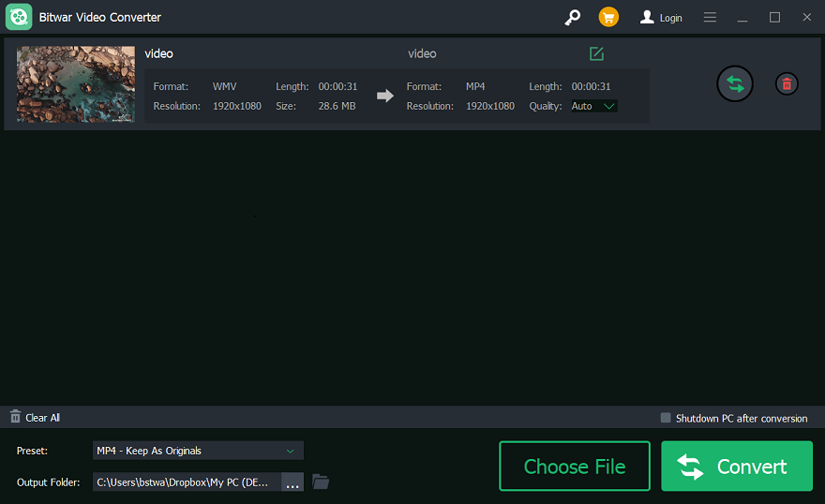Delete the video with red trash icon
Image resolution: width=825 pixels, height=504 pixels.
(787, 84)
